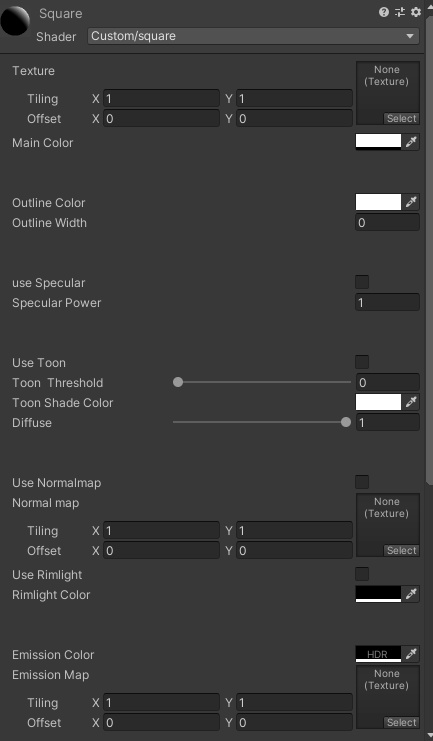Open the Shader dropdown Custom/square
The width and height of the screenshot is (433, 741).
click(x=253, y=36)
